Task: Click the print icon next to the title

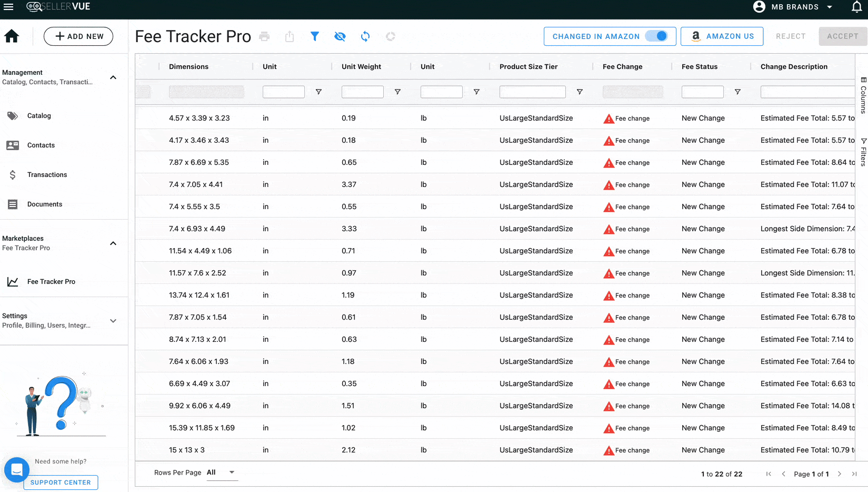Action: tap(264, 36)
